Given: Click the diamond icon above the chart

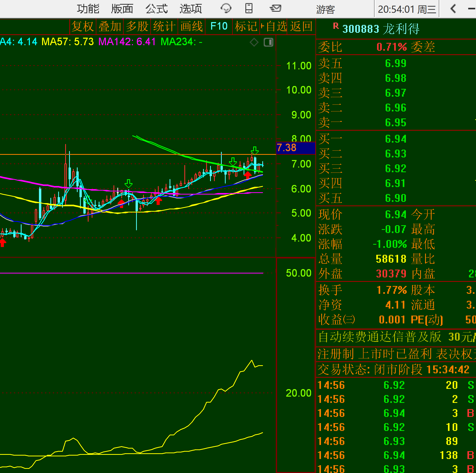Looking at the screenshot, I should point(254,42).
